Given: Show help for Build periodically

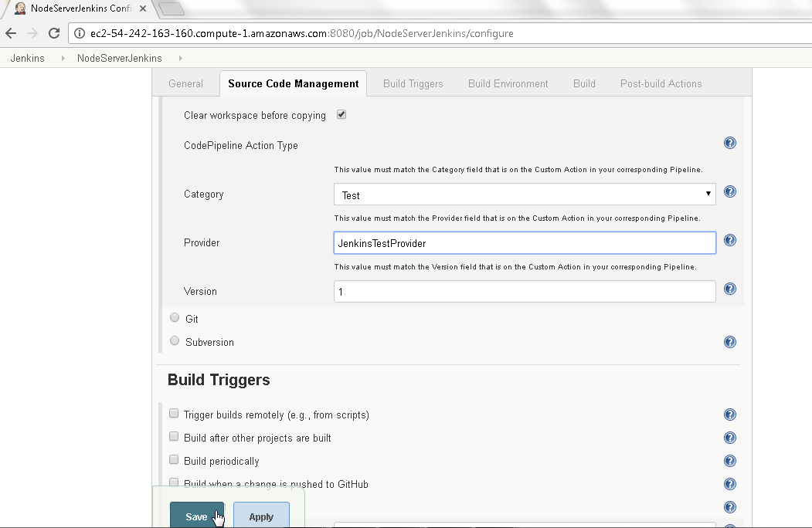Looking at the screenshot, I should (729, 461).
